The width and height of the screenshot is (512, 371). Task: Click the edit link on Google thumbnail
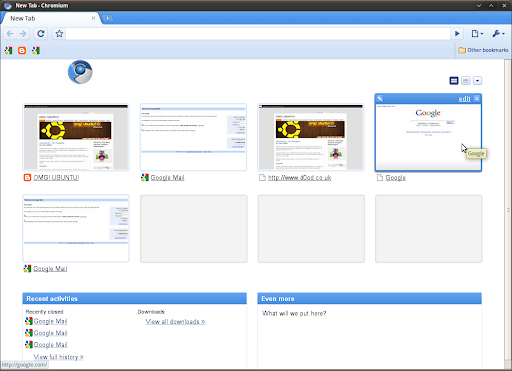point(464,99)
